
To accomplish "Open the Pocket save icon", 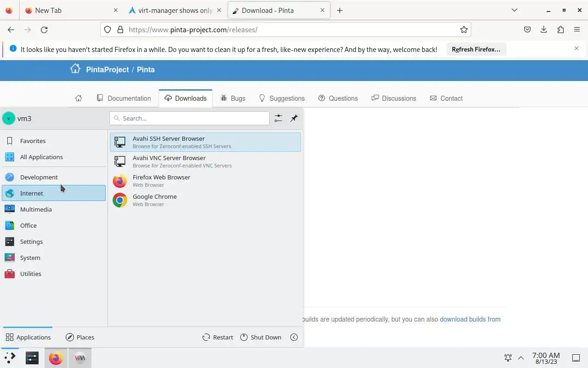I will click(x=527, y=29).
